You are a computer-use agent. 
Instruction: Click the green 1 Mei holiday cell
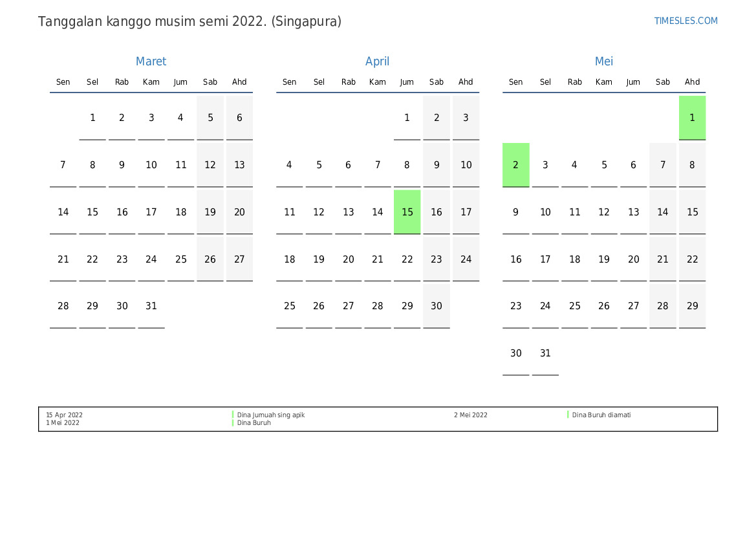[x=692, y=118]
